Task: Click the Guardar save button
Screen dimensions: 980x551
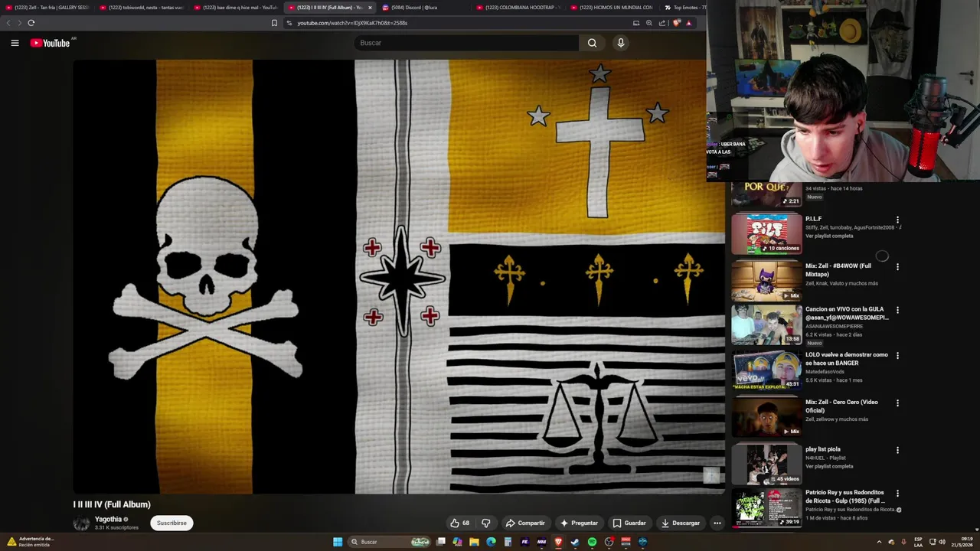Action: pos(629,523)
